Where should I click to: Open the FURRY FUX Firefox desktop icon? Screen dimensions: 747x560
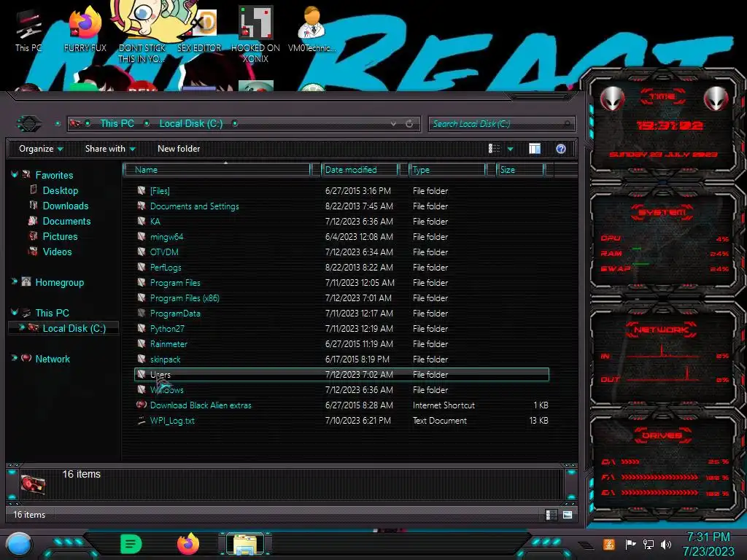pos(85,29)
